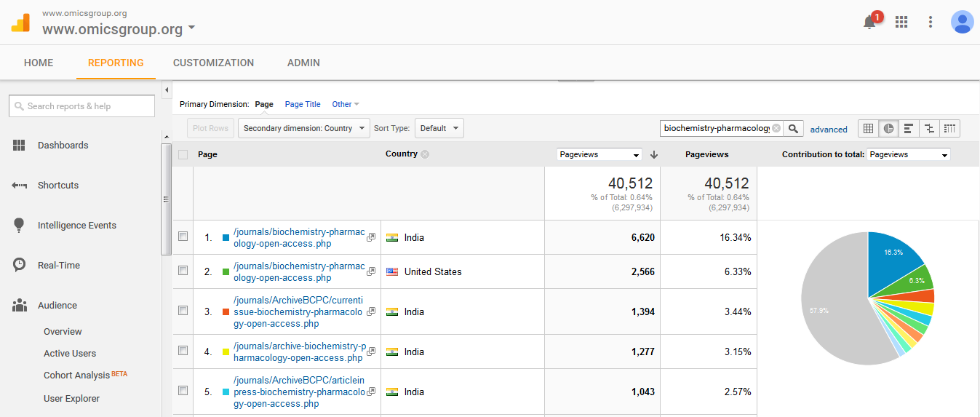The height and width of the screenshot is (417, 980).
Task: Go to the HOME tab
Action: click(39, 63)
